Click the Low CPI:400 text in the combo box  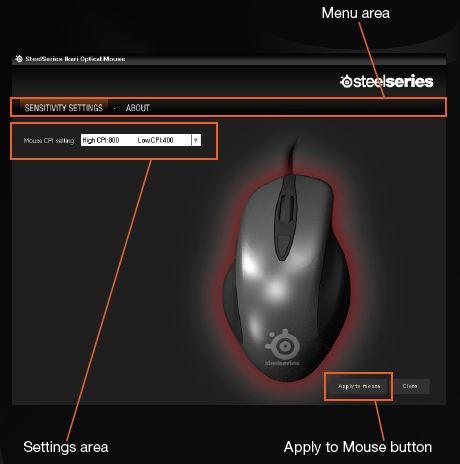pos(155,140)
